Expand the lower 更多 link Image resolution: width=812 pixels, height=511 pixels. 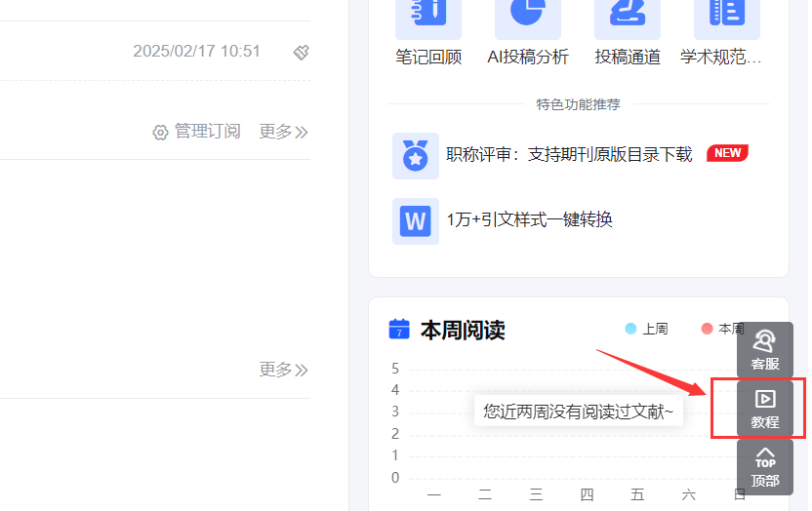(x=283, y=370)
